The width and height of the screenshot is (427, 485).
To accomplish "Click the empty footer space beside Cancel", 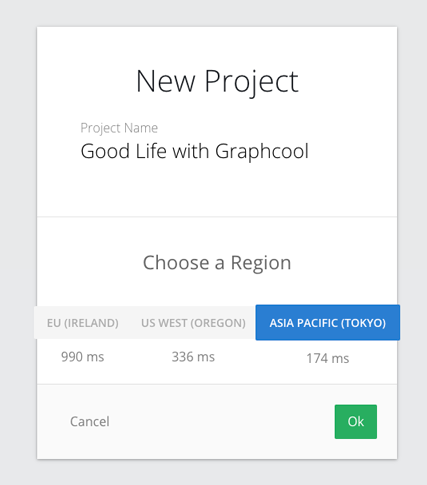I will coord(220,422).
